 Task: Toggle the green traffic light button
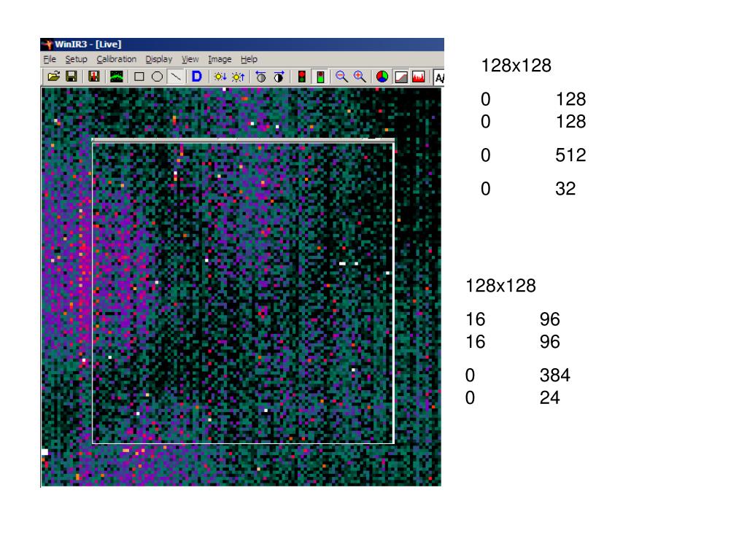pyautogui.click(x=320, y=77)
